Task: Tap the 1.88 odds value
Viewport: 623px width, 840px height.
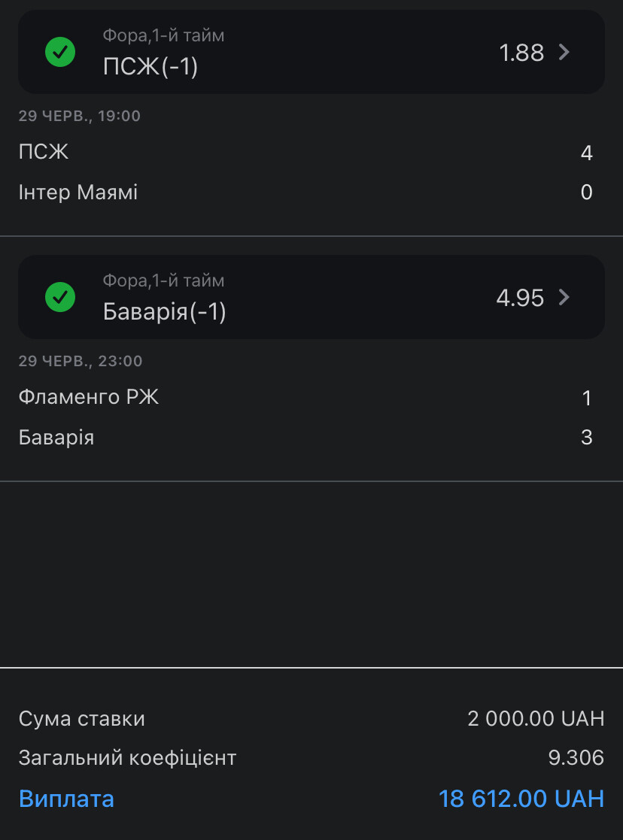Action: [521, 53]
